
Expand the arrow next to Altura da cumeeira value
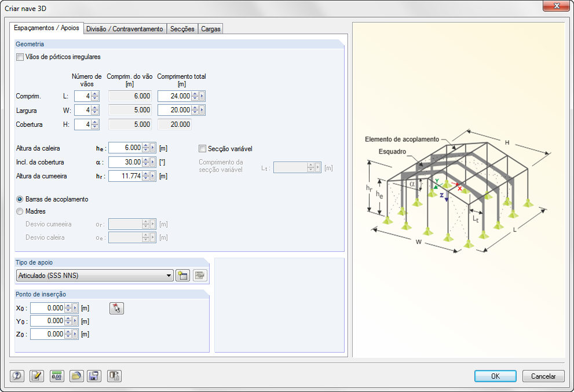click(153, 176)
